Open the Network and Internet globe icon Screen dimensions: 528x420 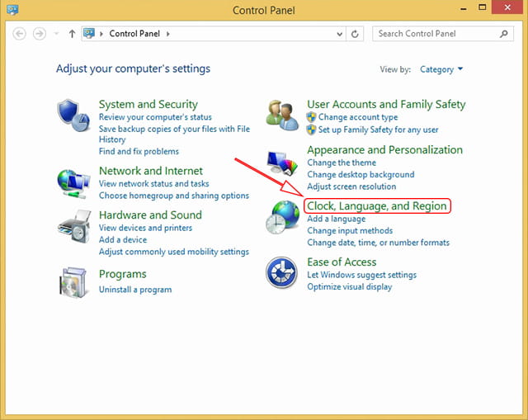73,184
